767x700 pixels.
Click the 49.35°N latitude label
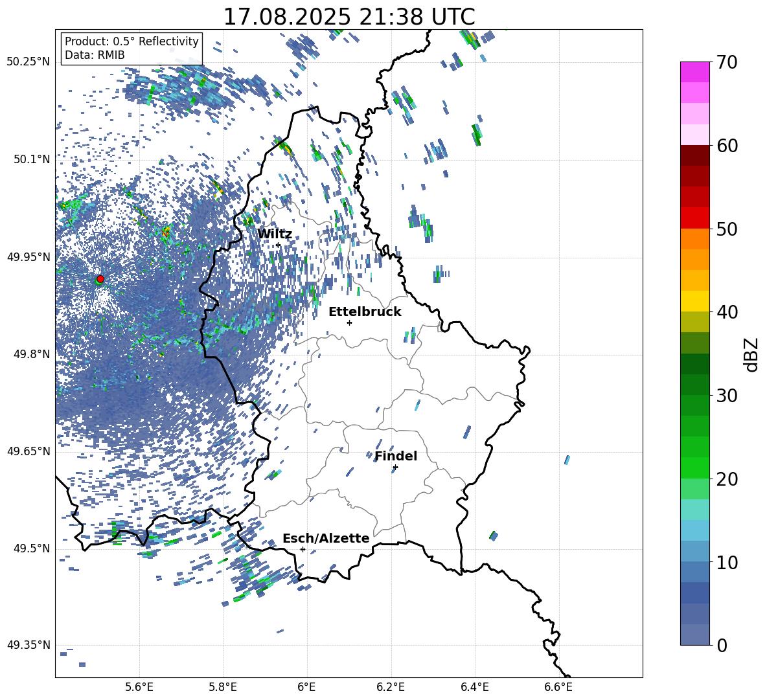pyautogui.click(x=29, y=645)
